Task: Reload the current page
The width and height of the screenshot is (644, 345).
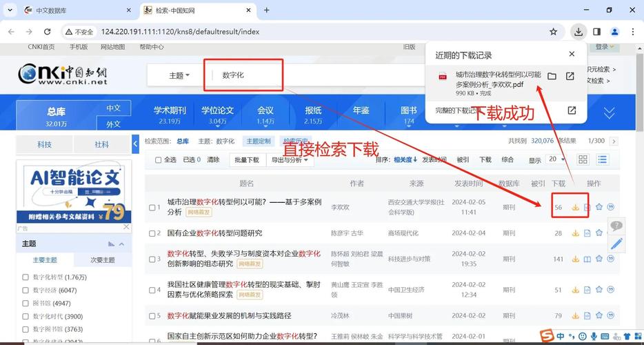Action: [48, 32]
